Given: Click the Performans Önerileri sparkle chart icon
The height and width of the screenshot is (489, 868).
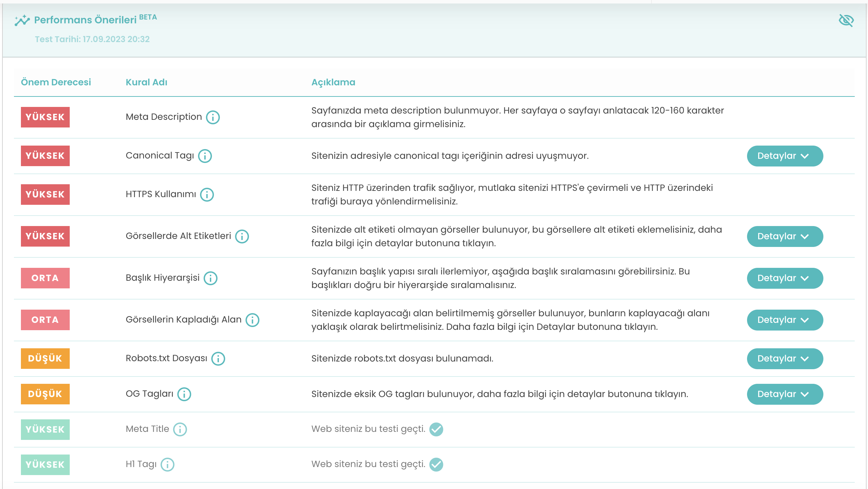Looking at the screenshot, I should 22,20.
